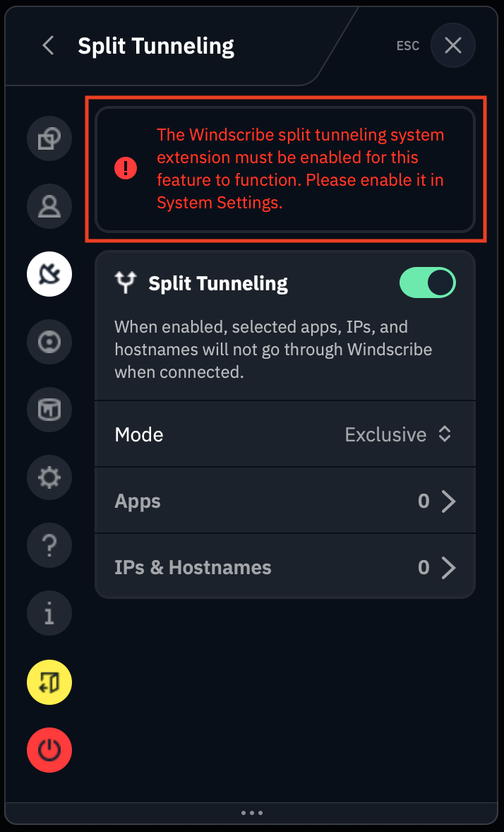
Task: Click the Help question mark icon
Action: (49, 545)
